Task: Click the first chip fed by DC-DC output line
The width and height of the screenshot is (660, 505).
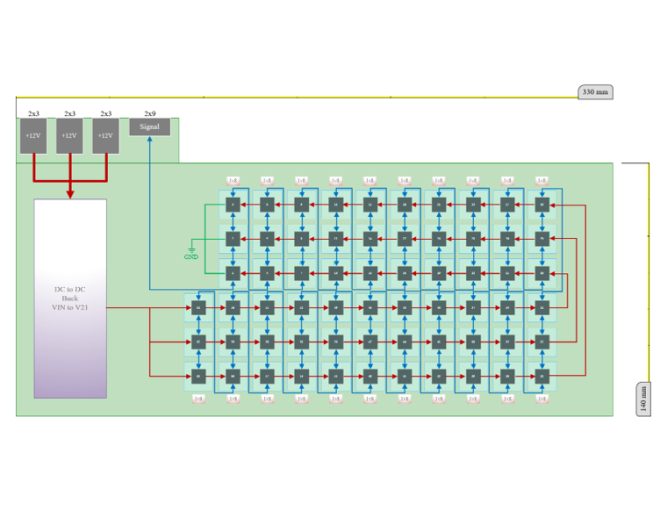Action: click(x=198, y=308)
